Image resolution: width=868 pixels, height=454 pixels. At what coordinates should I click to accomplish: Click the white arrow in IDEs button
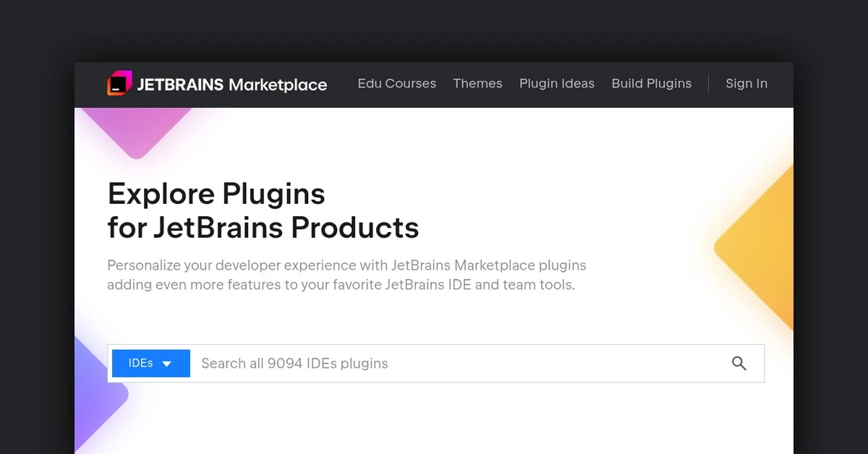(x=167, y=364)
